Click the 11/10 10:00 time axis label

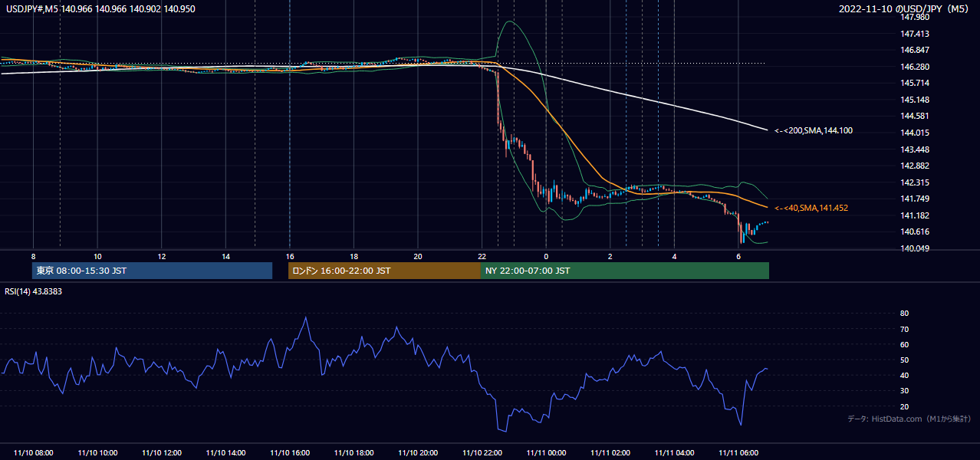click(x=97, y=453)
